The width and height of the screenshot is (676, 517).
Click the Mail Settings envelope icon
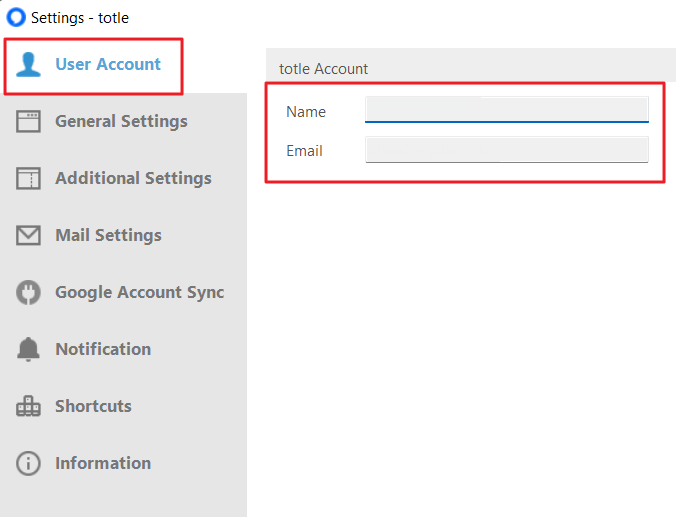pyautogui.click(x=28, y=235)
